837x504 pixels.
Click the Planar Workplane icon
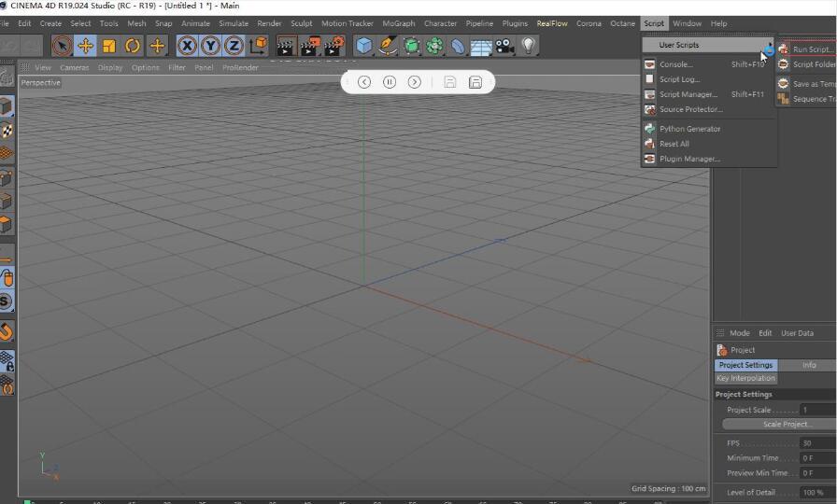click(7, 385)
